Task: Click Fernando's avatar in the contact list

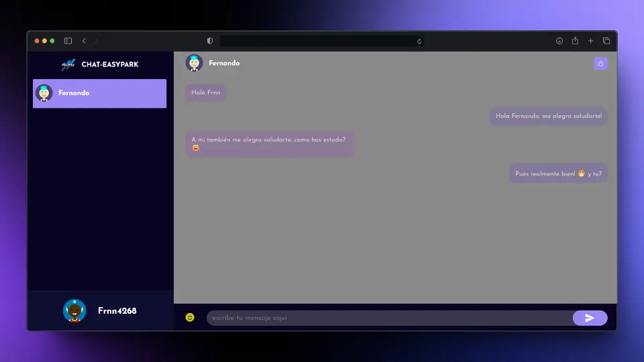Action: (44, 93)
